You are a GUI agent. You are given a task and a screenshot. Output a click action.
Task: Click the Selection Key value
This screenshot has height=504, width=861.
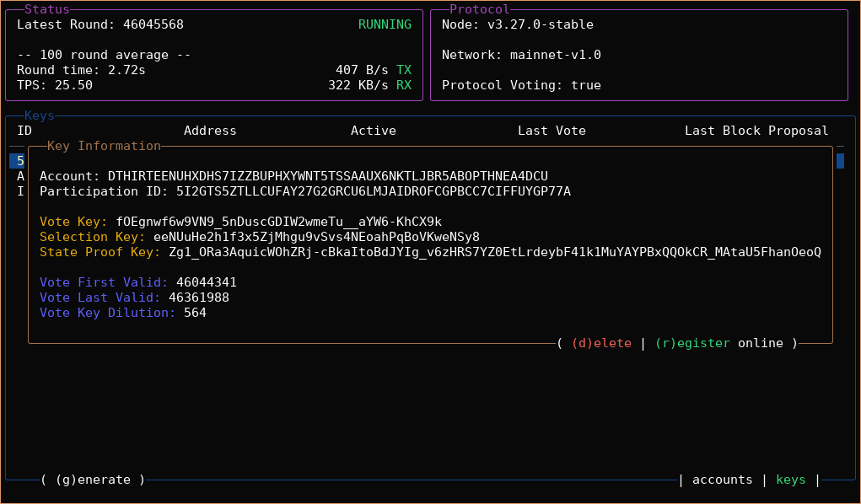(316, 237)
